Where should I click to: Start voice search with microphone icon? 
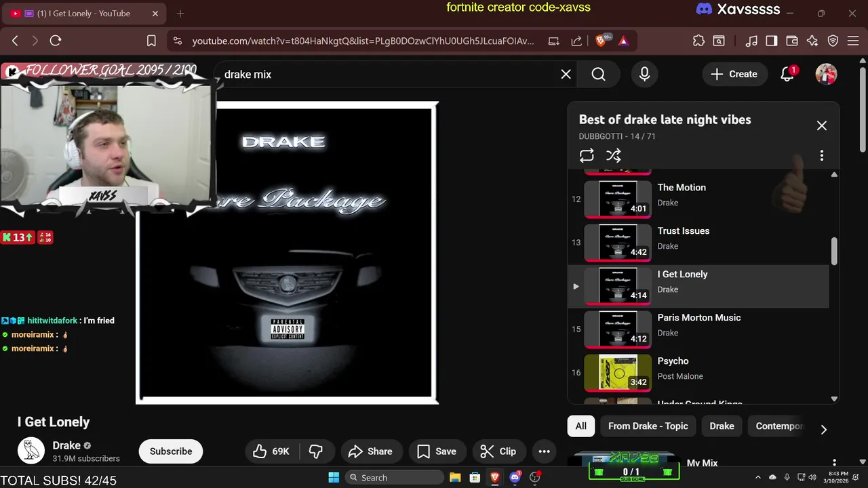click(x=644, y=74)
